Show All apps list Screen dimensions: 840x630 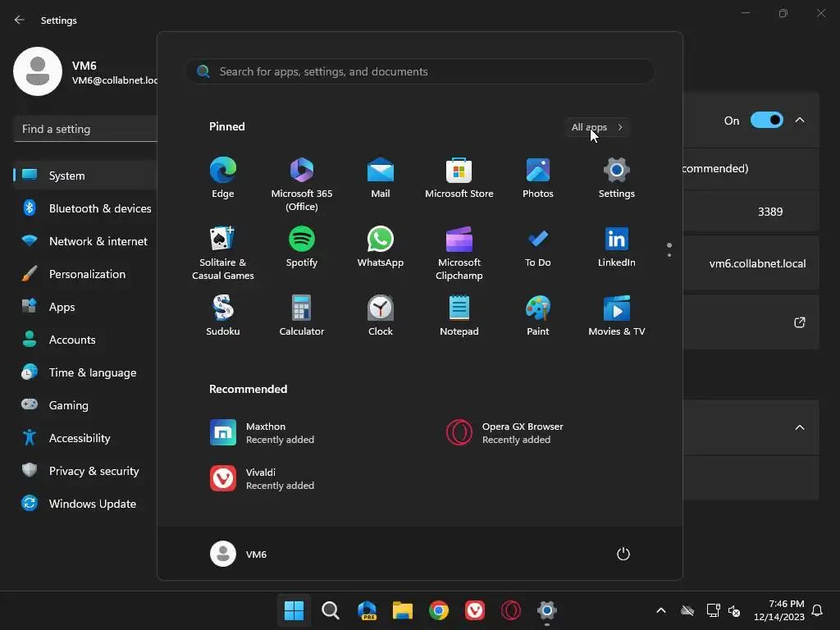597,127
